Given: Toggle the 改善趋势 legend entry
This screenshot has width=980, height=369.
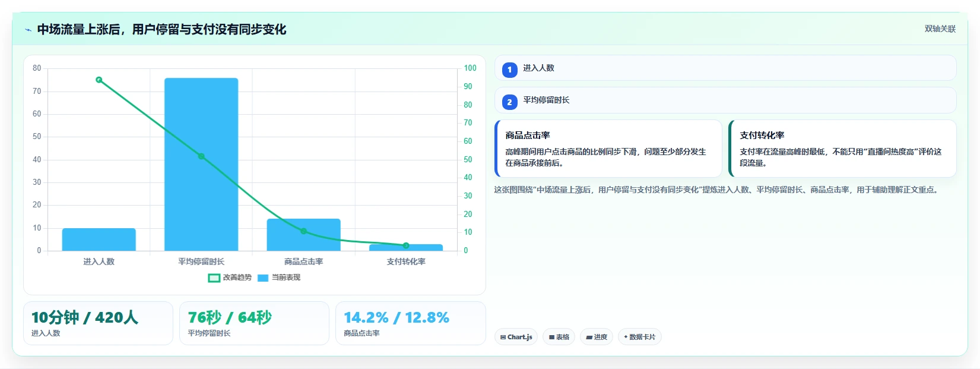Looking at the screenshot, I should click(230, 277).
